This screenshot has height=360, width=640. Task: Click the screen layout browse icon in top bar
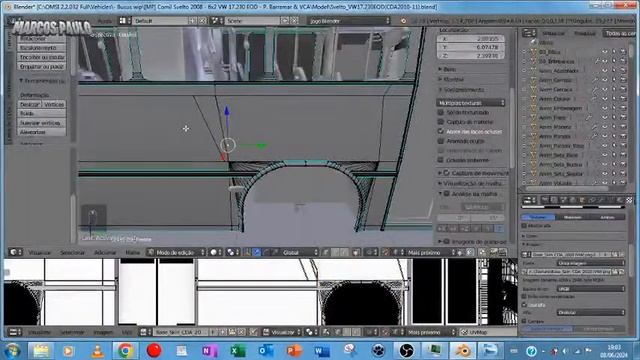point(124,20)
